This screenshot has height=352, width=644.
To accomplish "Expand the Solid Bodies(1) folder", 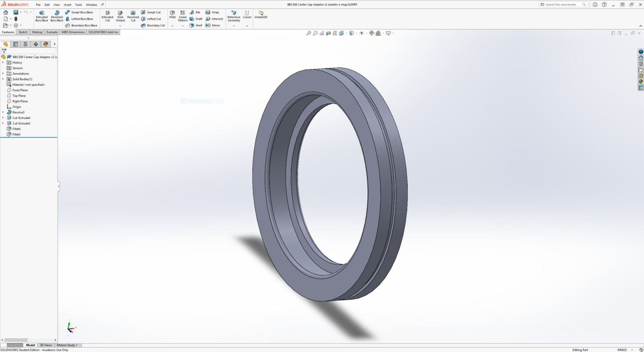I will click(x=3, y=79).
